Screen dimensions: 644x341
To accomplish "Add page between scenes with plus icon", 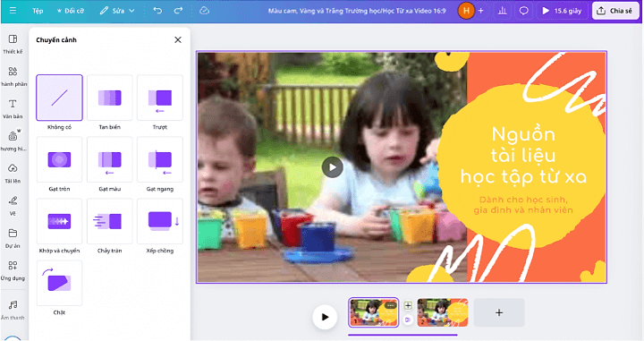I will [x=408, y=305].
